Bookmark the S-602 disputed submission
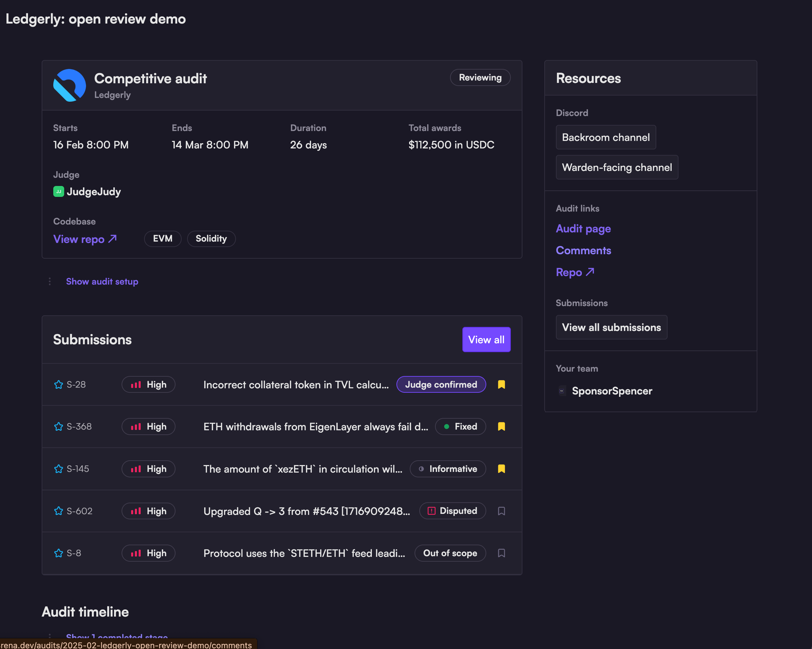Image resolution: width=812 pixels, height=649 pixels. coord(501,511)
